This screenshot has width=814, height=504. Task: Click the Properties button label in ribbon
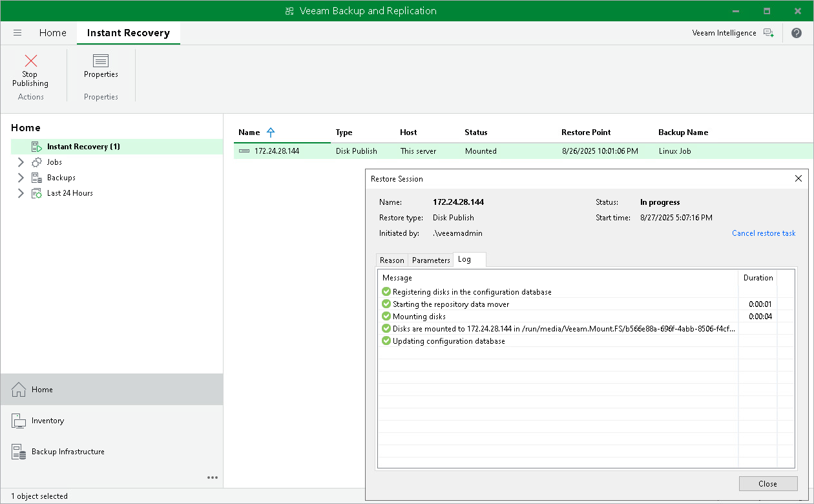[x=101, y=74]
